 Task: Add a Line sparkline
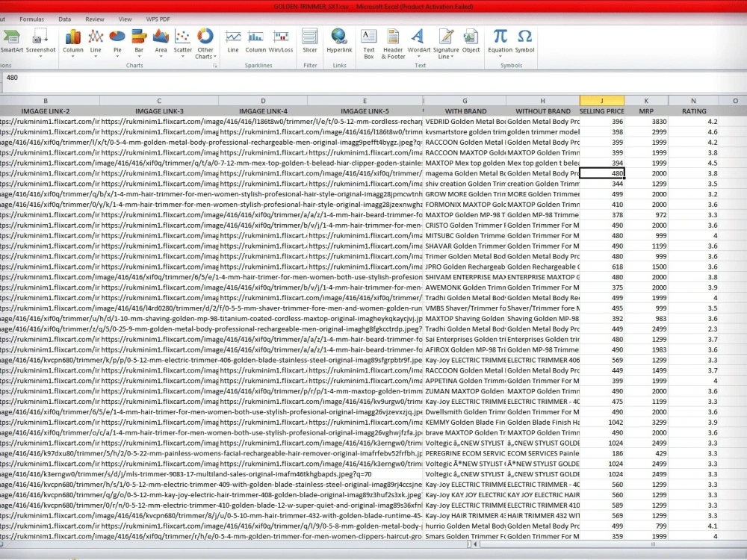click(233, 41)
